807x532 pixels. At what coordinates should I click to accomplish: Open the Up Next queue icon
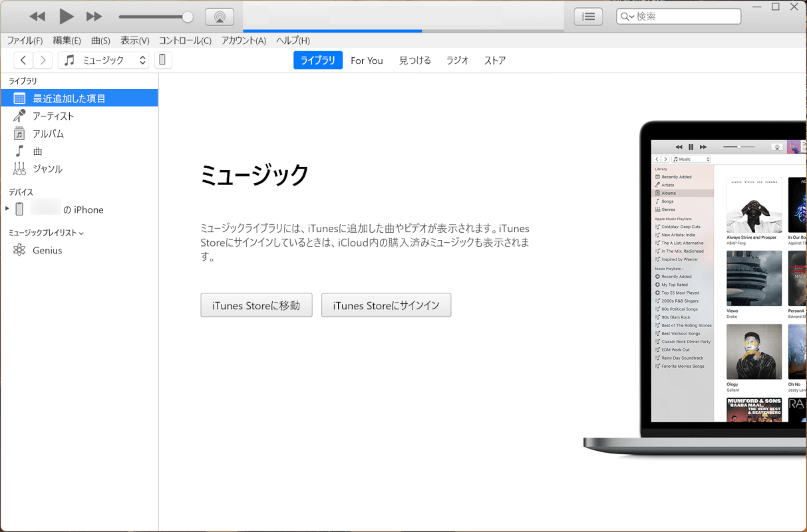(x=588, y=16)
